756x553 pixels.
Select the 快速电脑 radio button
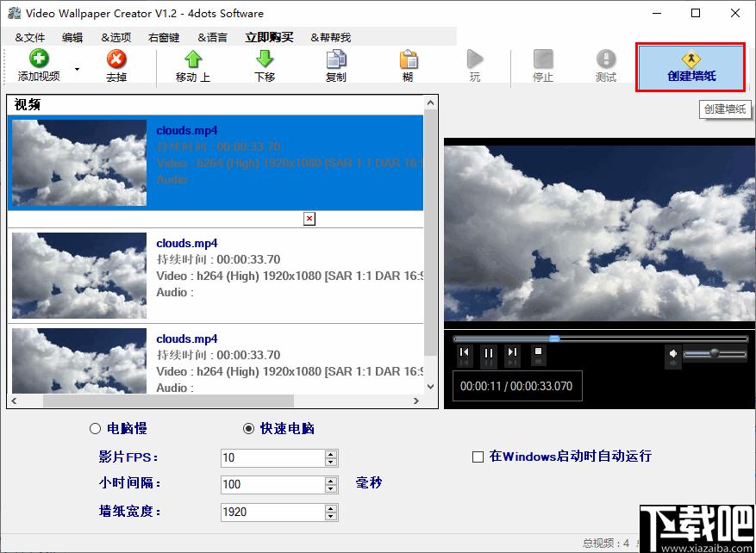(248, 429)
